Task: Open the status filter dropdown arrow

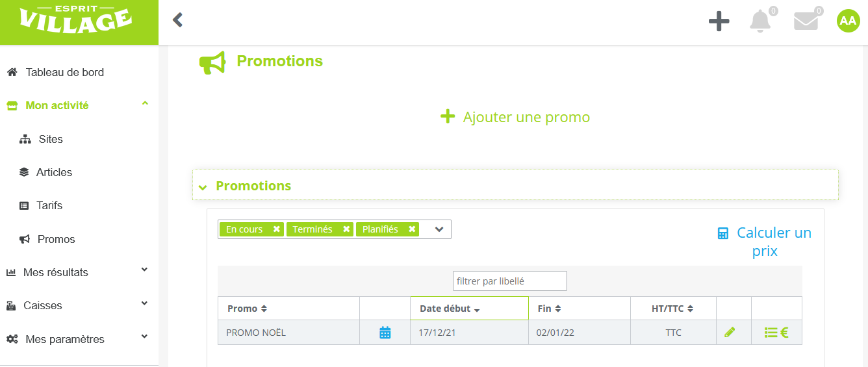Action: (x=439, y=229)
